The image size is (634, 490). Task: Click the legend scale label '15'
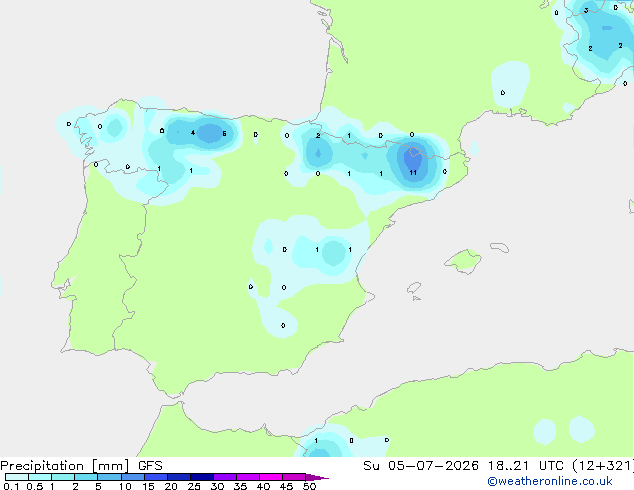148,486
